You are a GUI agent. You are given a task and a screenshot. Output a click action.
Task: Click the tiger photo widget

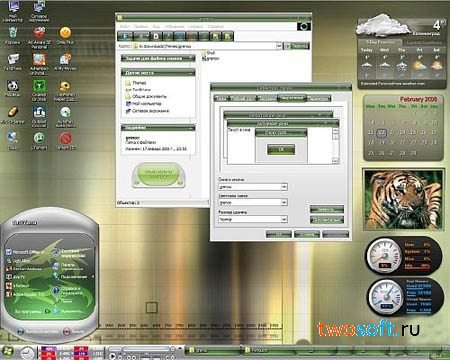[x=404, y=199]
